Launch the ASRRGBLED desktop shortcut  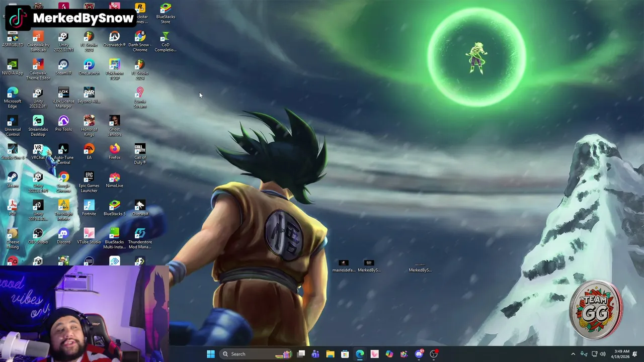[13, 40]
